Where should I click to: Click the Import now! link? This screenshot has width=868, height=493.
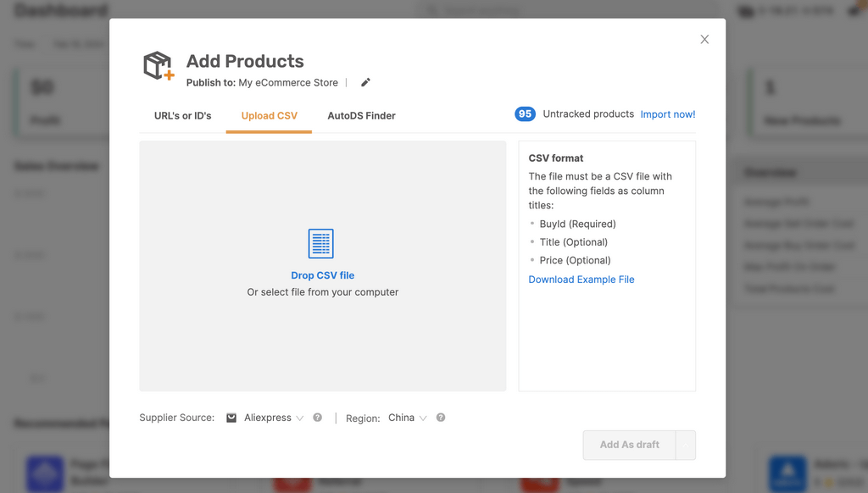click(x=668, y=114)
